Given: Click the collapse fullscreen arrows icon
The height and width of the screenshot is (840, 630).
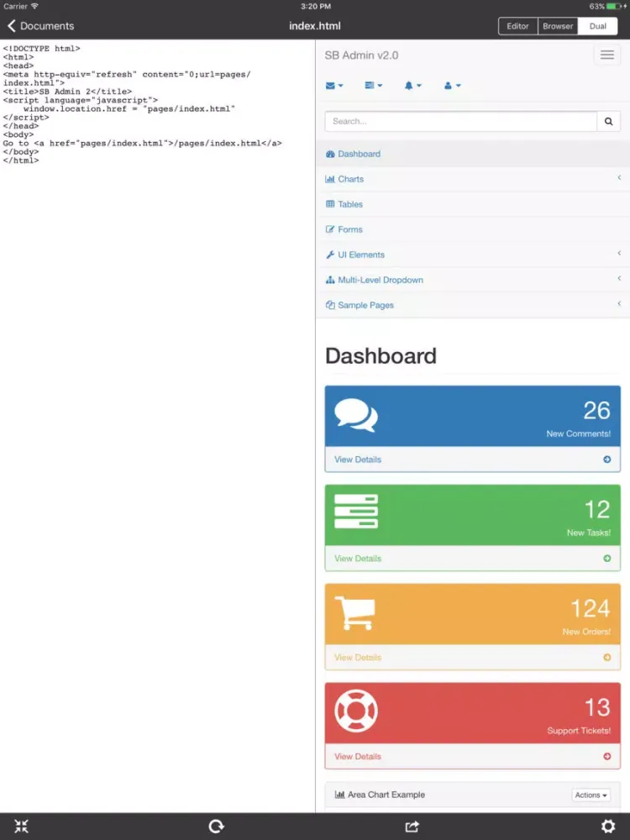Looking at the screenshot, I should point(21,827).
